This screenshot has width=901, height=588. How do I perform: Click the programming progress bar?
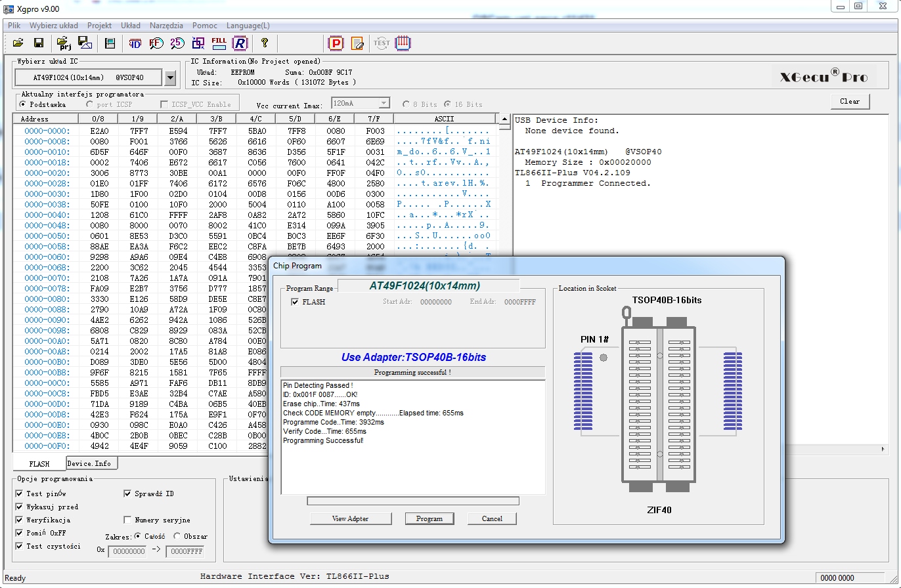click(x=412, y=501)
